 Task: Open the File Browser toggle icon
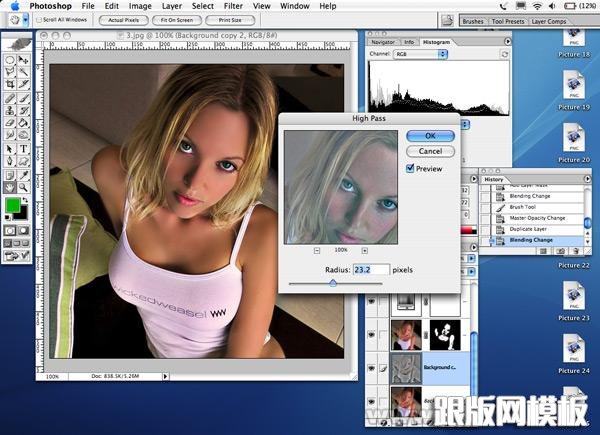click(x=447, y=20)
